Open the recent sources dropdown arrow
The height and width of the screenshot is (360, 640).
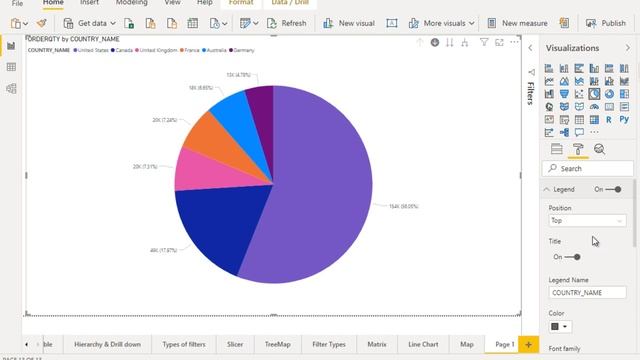tap(224, 24)
